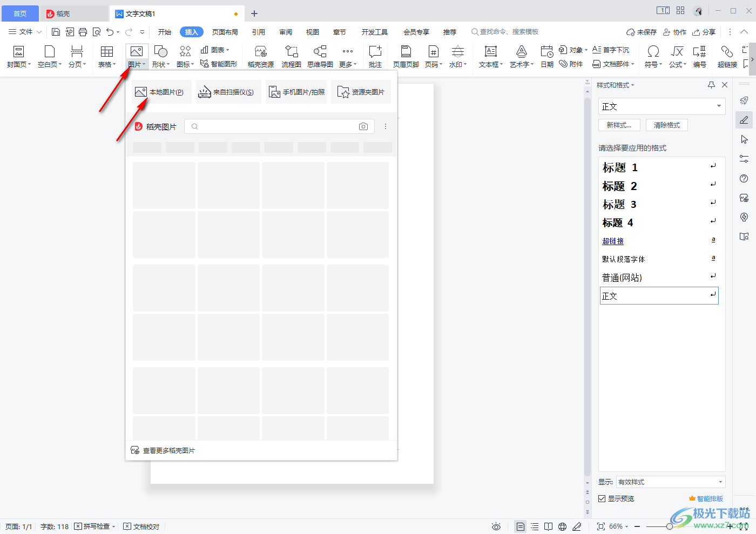Viewport: 756px width, 534px height.
Task: Toggle the show preview (显示预览) checkbox
Action: 602,498
